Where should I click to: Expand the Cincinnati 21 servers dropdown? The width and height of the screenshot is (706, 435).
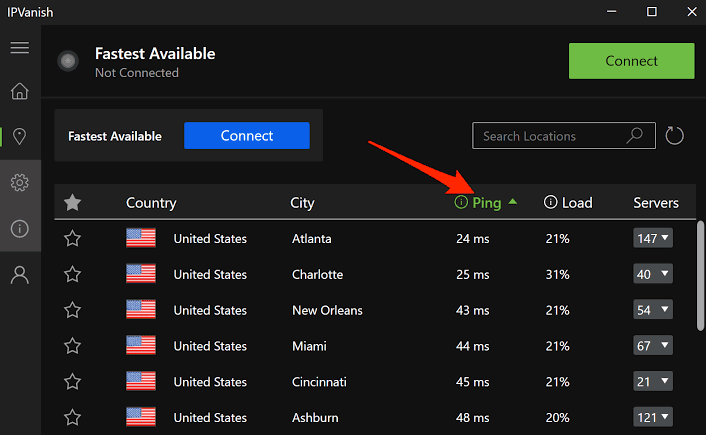(x=653, y=381)
